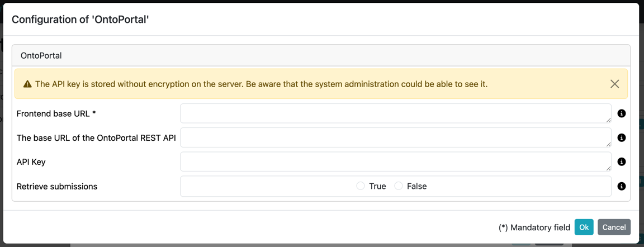
Task: Click info icon for Frontend base URL
Action: (622, 113)
